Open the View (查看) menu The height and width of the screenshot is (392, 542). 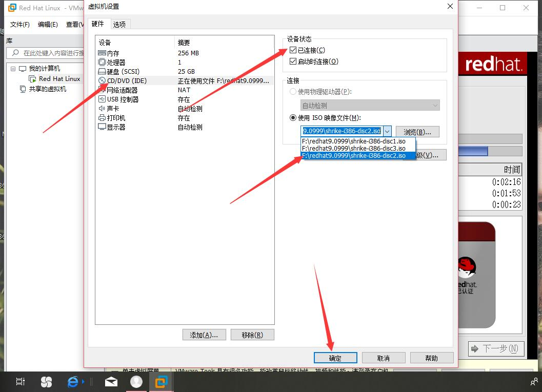pos(74,25)
